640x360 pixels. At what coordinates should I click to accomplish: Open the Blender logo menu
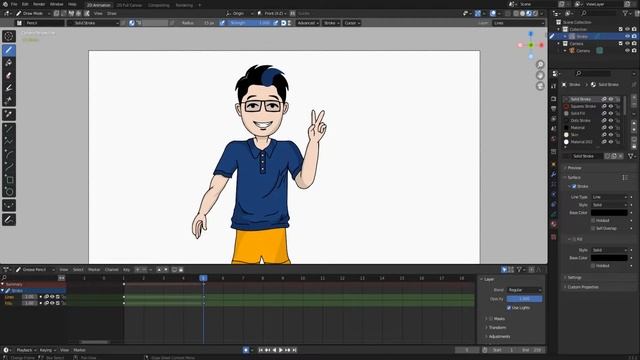point(4,4)
